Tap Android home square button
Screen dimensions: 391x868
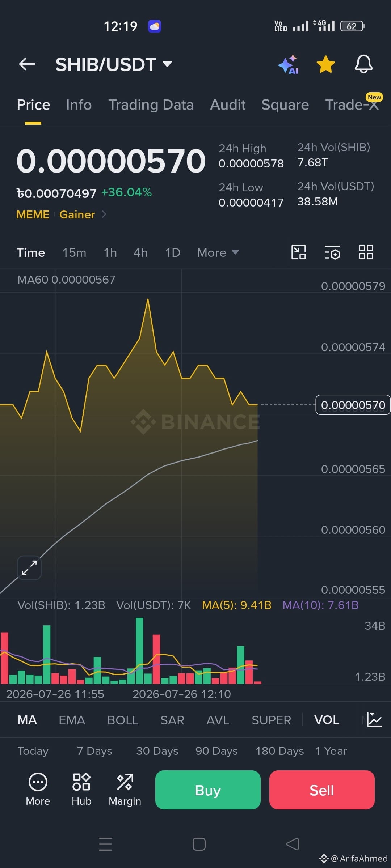pyautogui.click(x=199, y=844)
